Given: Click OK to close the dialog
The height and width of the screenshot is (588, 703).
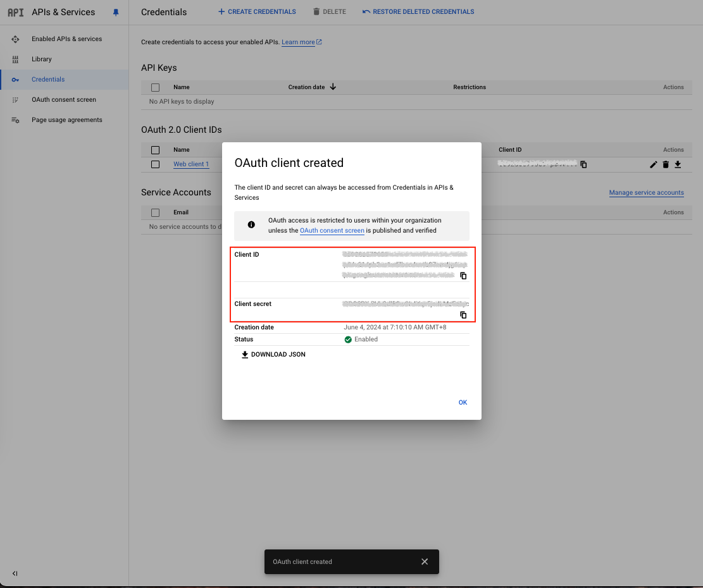Looking at the screenshot, I should click(x=463, y=403).
